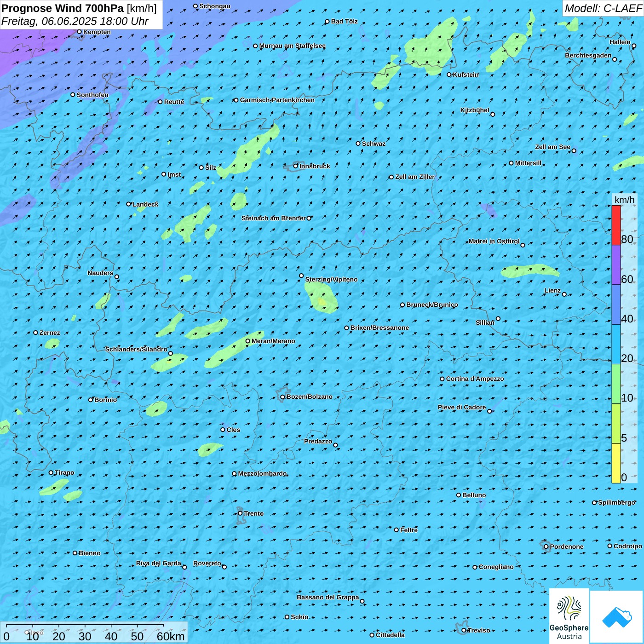Click the '60km' scale bar label
Image resolution: width=644 pixels, height=644 pixels.
click(x=171, y=636)
